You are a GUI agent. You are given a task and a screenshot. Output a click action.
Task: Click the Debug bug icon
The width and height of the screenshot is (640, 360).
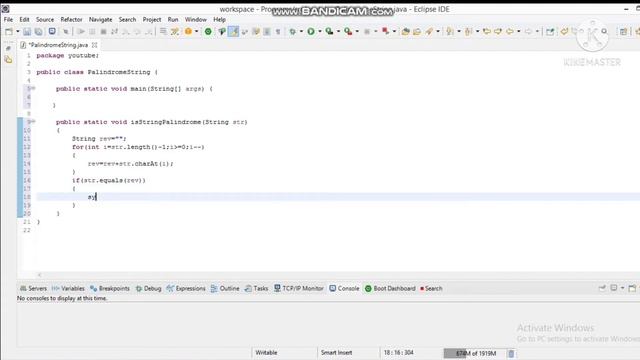(x=293, y=31)
